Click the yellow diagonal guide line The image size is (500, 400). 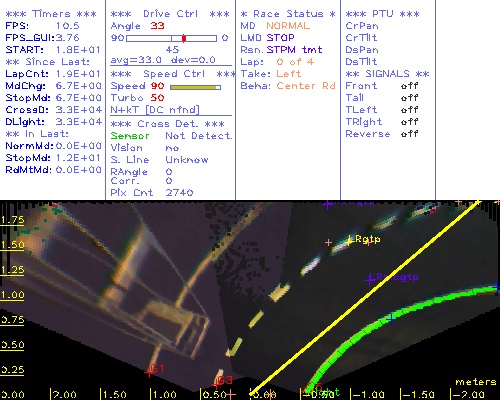365,297
